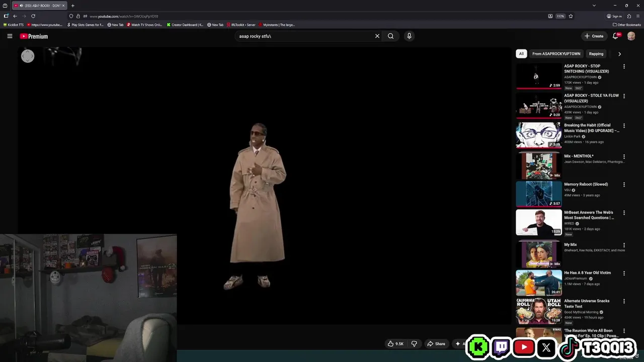Open the YouTube guide hamburger menu
Viewport: 644px width, 362px height.
pos(10,36)
